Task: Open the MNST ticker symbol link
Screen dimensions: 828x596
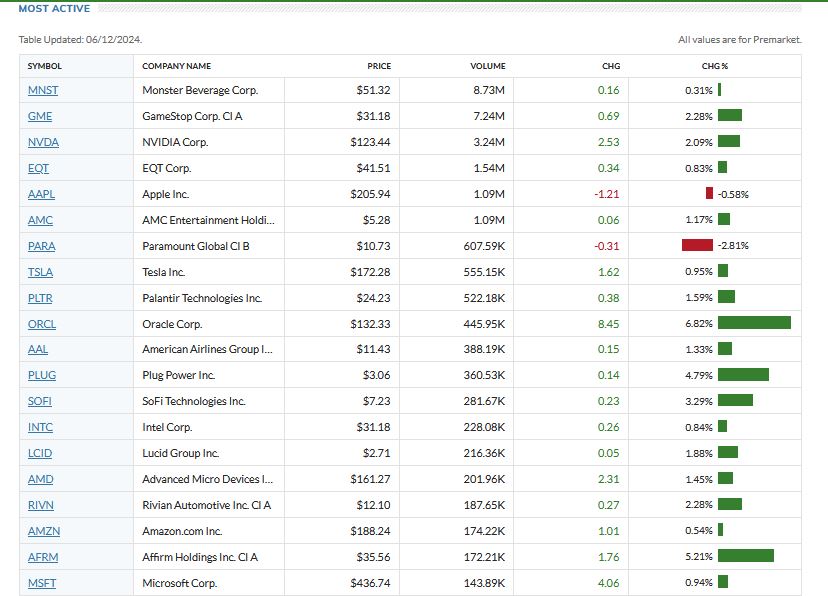Action: (x=43, y=90)
